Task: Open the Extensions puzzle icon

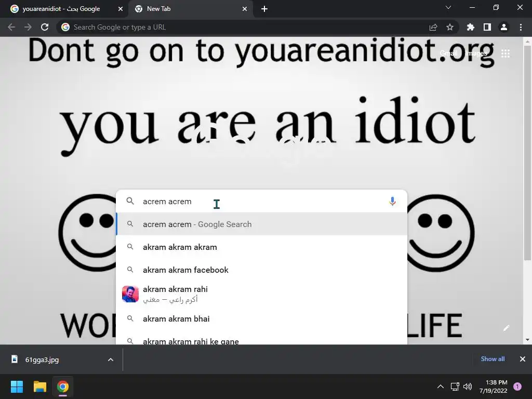Action: pos(471,27)
